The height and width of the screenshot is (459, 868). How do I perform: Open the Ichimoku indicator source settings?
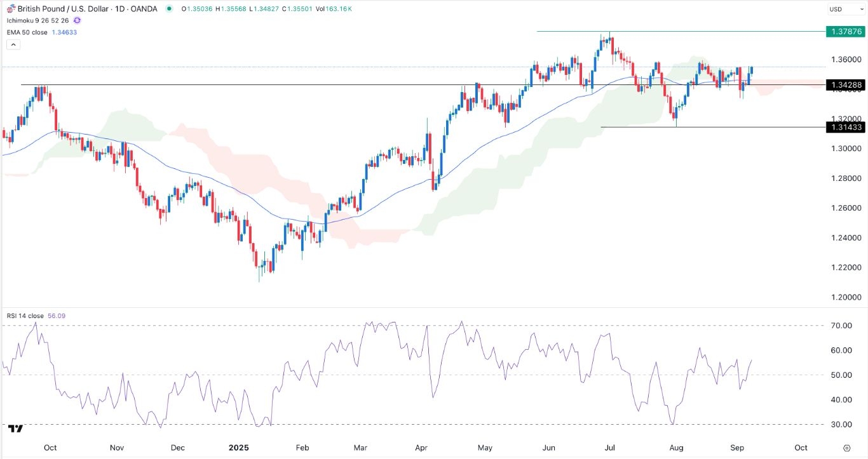pos(35,20)
